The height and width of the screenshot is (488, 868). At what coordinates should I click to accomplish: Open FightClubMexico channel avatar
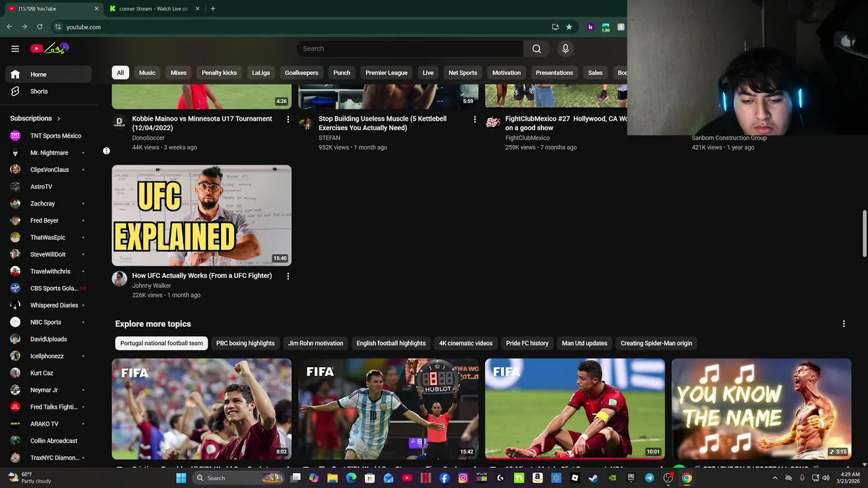tap(493, 122)
